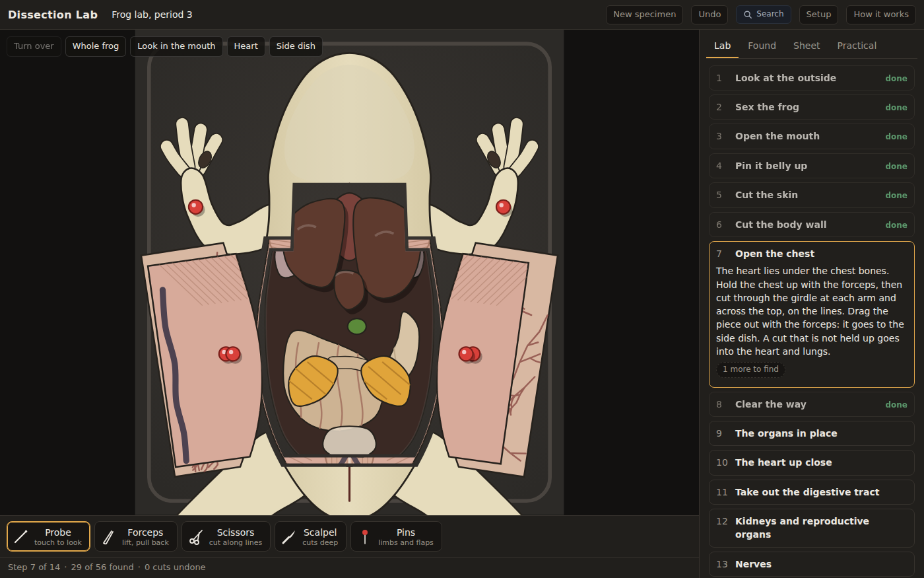The height and width of the screenshot is (578, 924).
Task: Click the red pin on left hand
Action: [x=195, y=207]
